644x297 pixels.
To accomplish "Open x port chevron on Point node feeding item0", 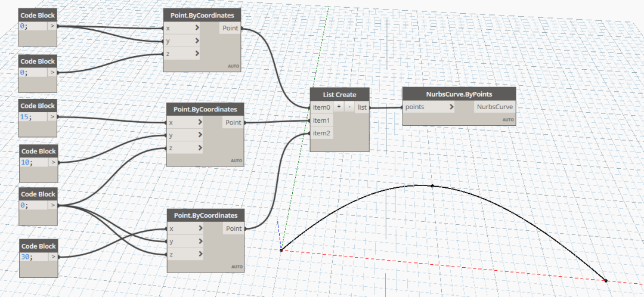I will coord(197,28).
